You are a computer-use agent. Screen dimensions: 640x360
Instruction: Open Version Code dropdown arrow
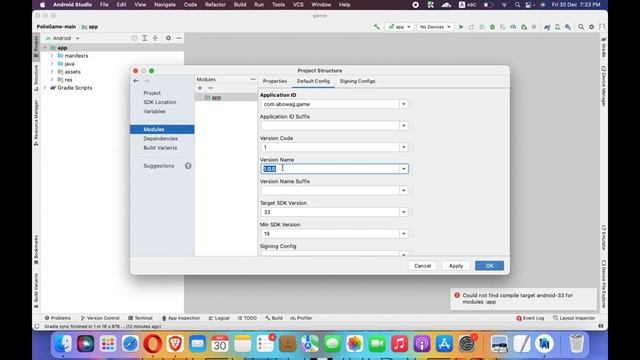[x=404, y=147]
